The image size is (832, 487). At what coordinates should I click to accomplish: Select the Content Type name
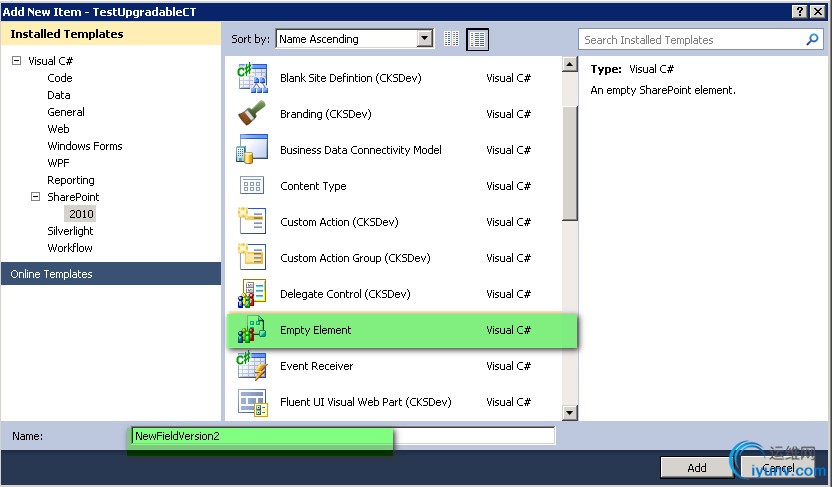tap(313, 186)
